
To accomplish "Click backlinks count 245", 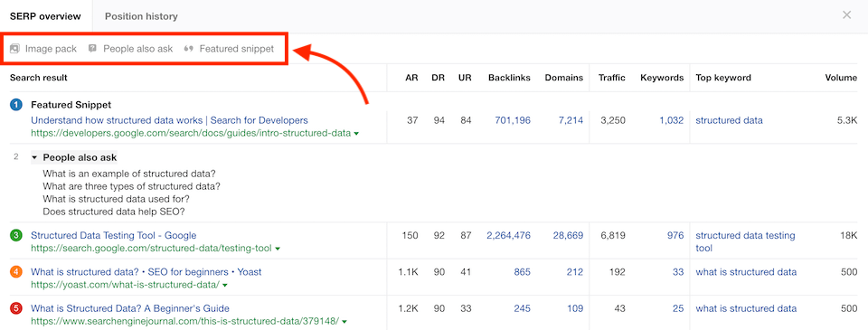I will click(522, 308).
